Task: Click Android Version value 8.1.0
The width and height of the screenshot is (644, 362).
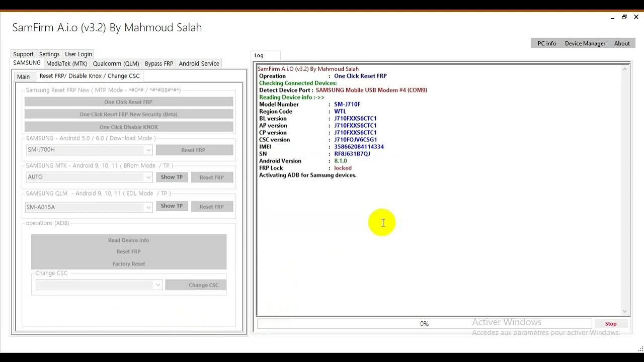Action: (x=341, y=161)
